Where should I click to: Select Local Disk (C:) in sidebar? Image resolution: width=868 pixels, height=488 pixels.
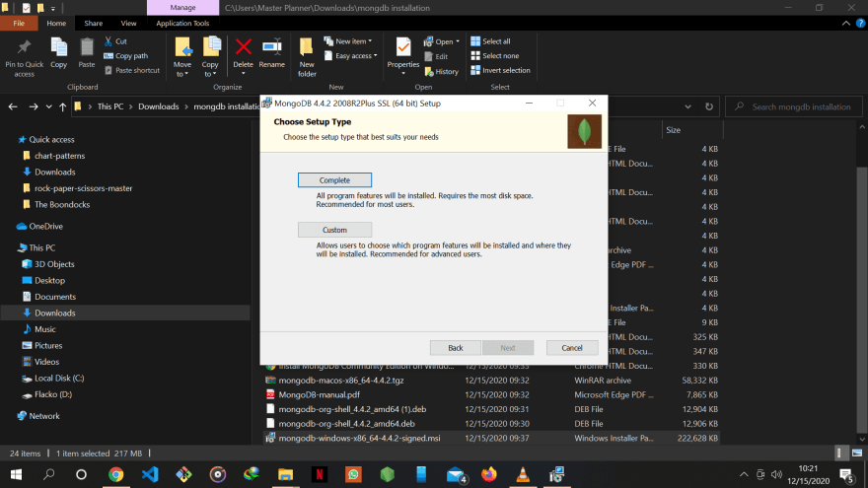pyautogui.click(x=59, y=379)
